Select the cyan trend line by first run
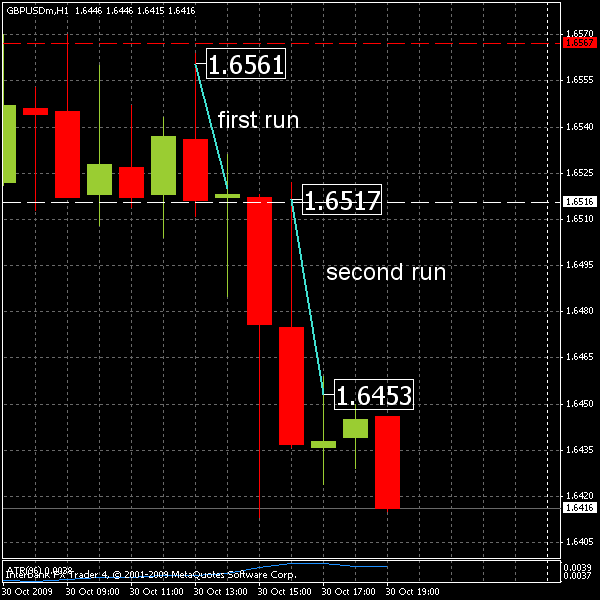600x600 pixels. click(x=211, y=126)
